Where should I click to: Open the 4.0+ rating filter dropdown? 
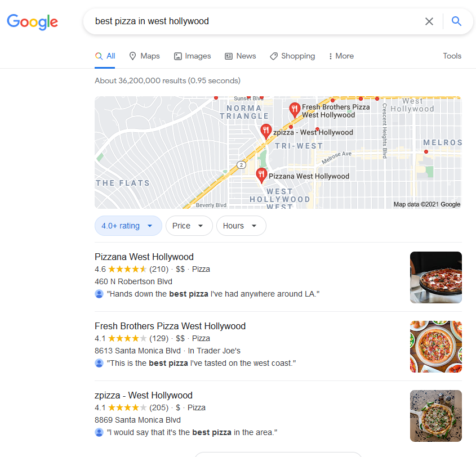[x=128, y=226]
